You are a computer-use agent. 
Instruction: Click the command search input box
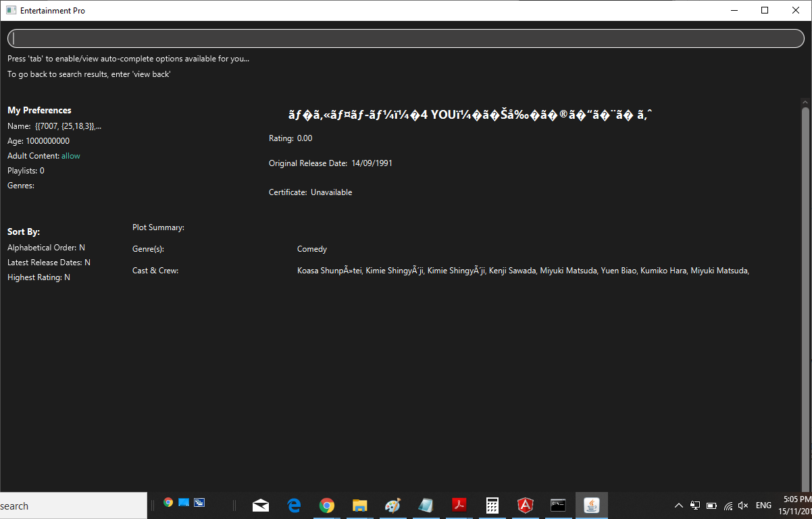pos(406,38)
